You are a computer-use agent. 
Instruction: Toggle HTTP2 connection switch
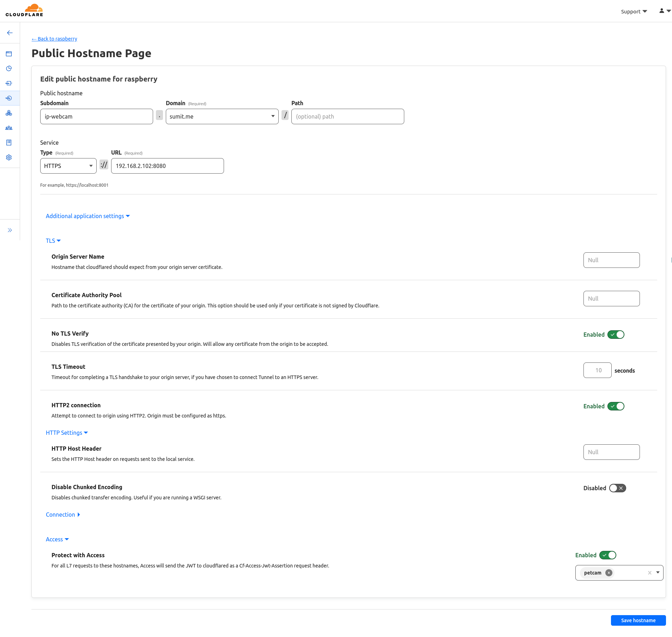click(616, 406)
